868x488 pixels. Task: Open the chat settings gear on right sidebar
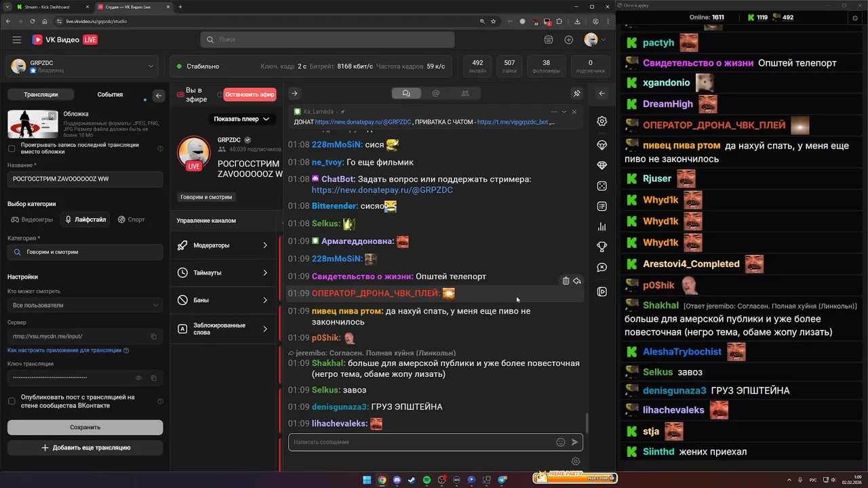click(601, 121)
